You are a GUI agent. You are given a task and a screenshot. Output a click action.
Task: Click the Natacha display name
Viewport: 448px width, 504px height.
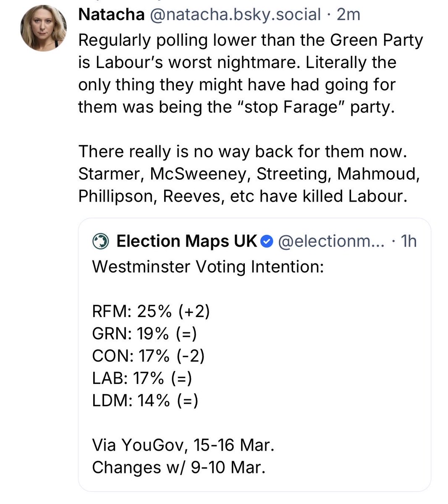pyautogui.click(x=111, y=15)
